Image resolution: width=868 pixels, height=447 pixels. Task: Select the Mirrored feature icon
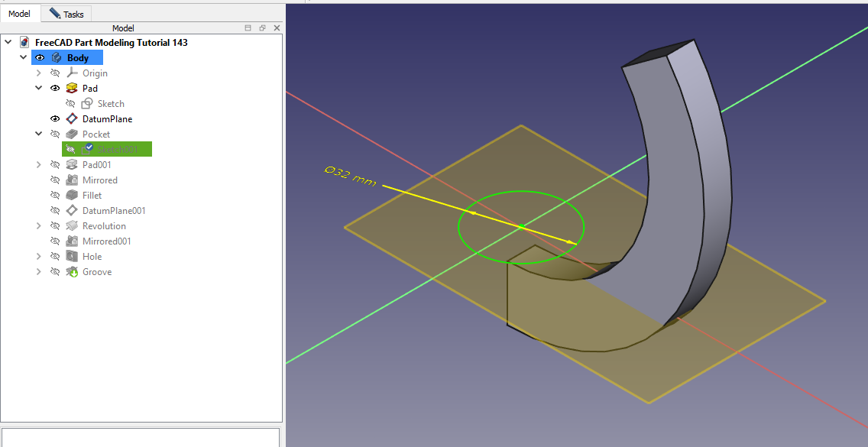click(x=72, y=180)
